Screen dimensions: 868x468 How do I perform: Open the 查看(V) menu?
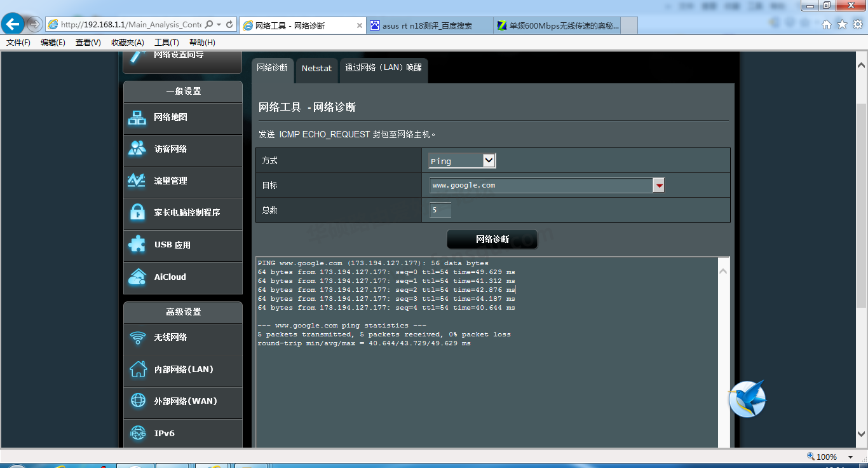tap(88, 43)
